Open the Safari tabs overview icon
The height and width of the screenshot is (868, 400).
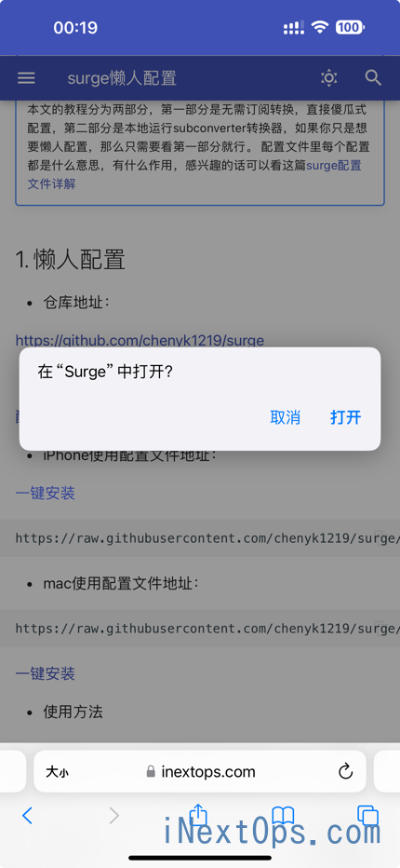coord(368,816)
